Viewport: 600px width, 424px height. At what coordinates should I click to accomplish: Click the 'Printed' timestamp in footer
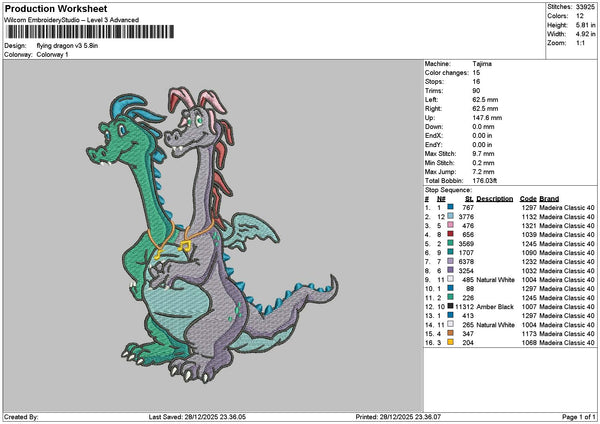(x=398, y=417)
